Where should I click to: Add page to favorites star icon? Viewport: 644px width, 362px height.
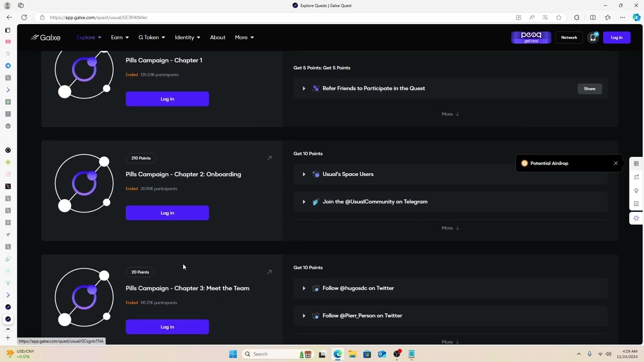click(x=558, y=18)
